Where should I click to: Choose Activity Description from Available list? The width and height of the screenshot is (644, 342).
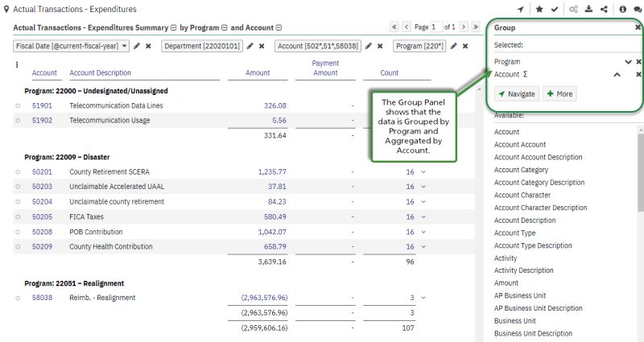[524, 270]
